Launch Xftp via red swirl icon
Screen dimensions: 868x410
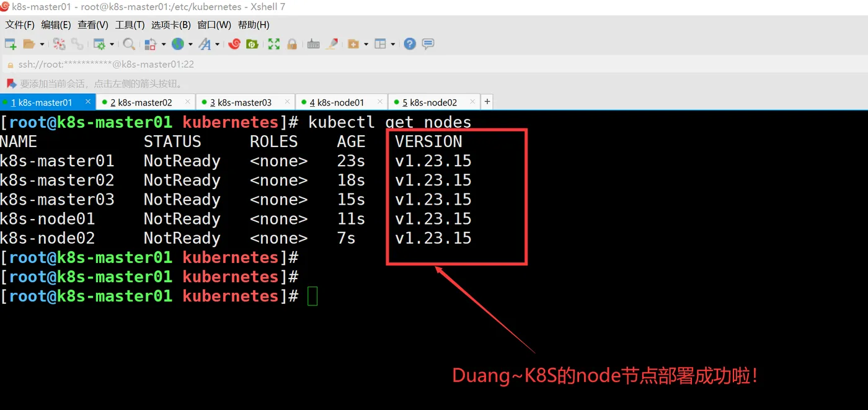(x=234, y=44)
